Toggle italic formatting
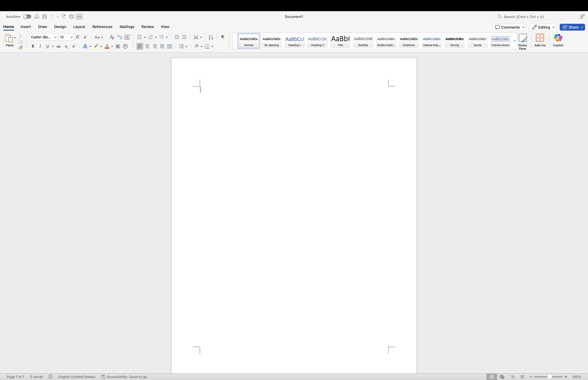588x380 pixels. tap(40, 46)
